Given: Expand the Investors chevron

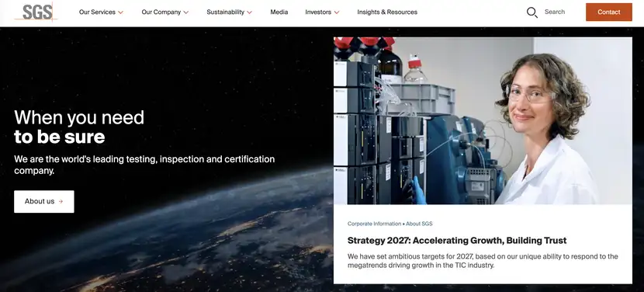Looking at the screenshot, I should (x=337, y=12).
